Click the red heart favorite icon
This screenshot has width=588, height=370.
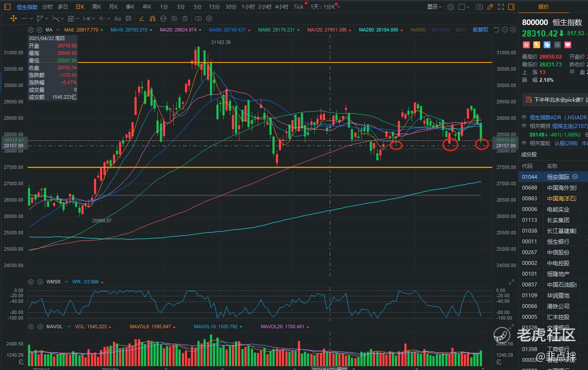pyautogui.click(x=568, y=45)
